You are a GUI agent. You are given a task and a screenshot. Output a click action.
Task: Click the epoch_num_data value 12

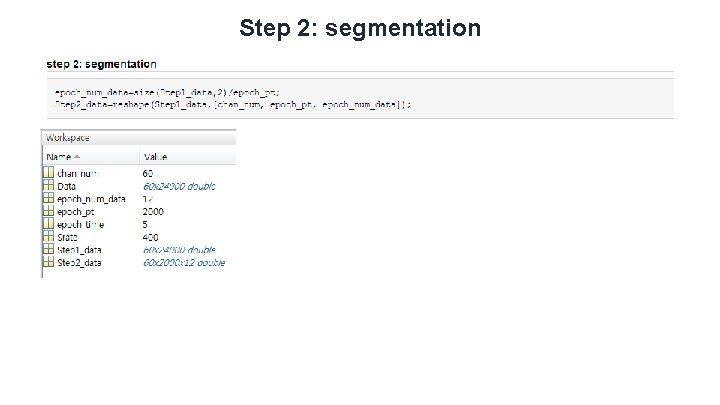147,199
